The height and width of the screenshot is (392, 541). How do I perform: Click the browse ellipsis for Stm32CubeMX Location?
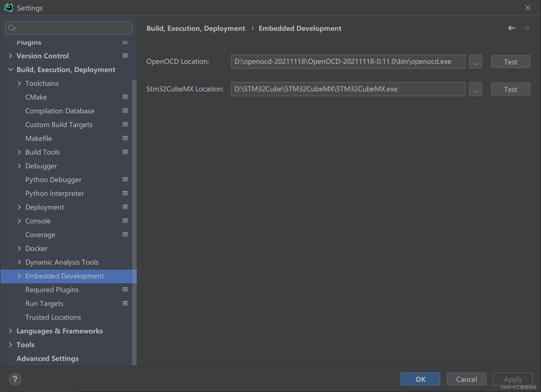[476, 89]
